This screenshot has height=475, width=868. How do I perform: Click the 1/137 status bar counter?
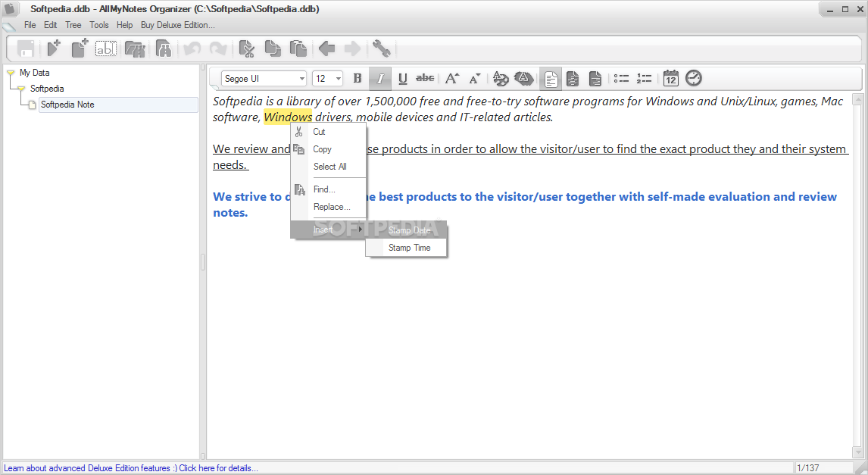[x=807, y=468]
